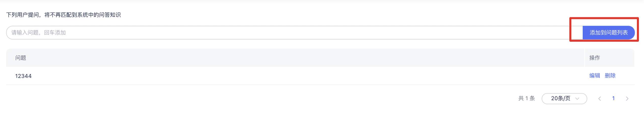Edit the 12344 question via 编辑
Viewport: 644px width, 128px height.
click(x=594, y=76)
